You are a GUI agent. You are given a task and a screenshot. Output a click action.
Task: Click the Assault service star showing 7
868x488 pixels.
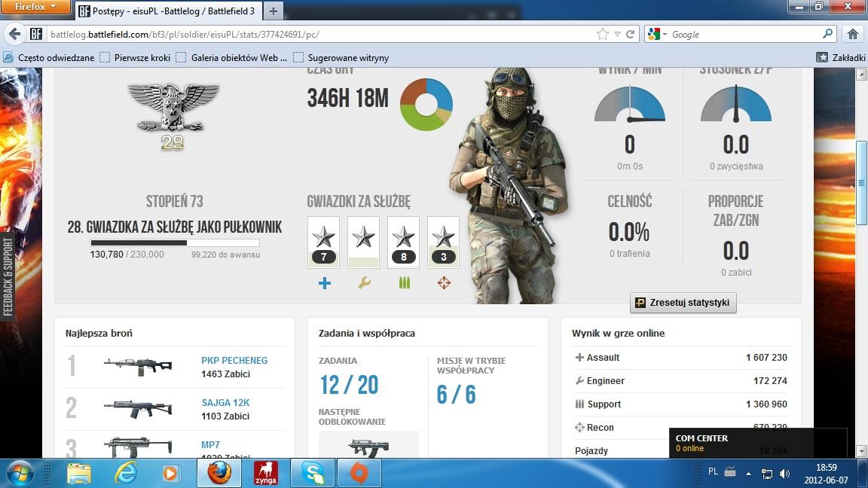click(x=323, y=242)
